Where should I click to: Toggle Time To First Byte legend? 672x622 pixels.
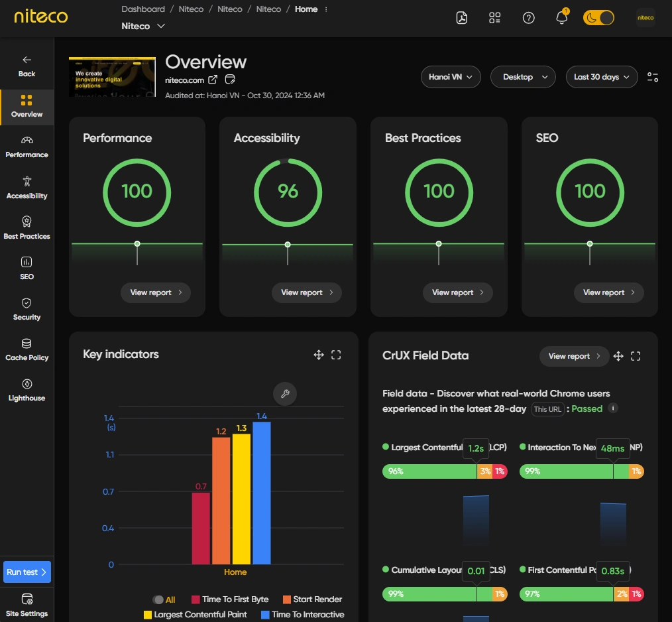230,599
